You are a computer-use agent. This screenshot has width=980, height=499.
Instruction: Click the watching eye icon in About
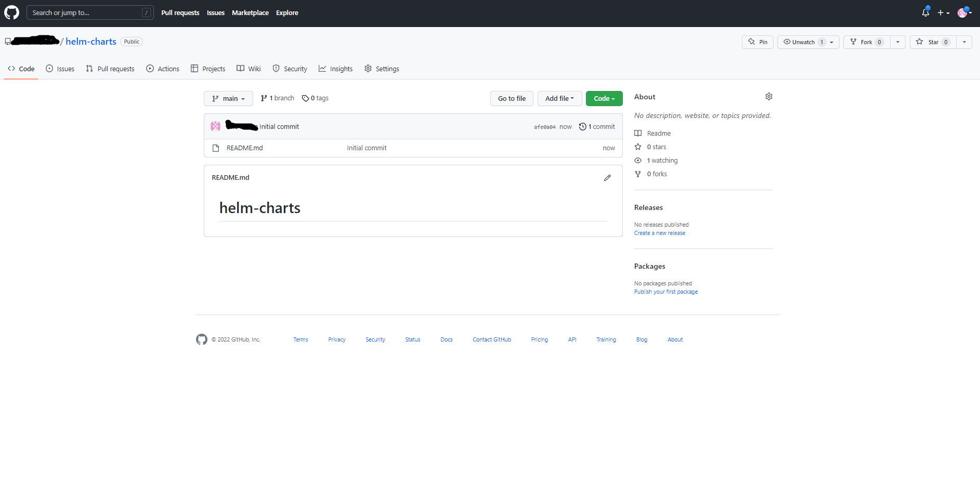(x=638, y=161)
